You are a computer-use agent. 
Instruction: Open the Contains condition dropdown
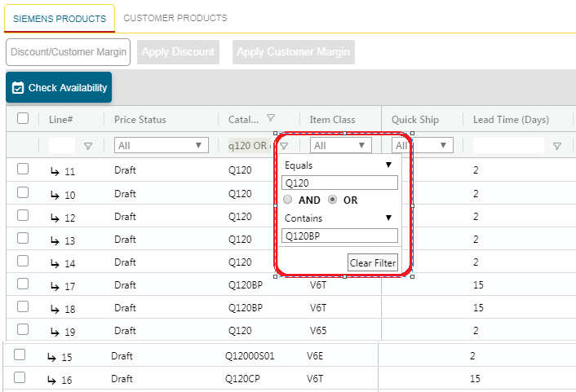pyautogui.click(x=339, y=218)
